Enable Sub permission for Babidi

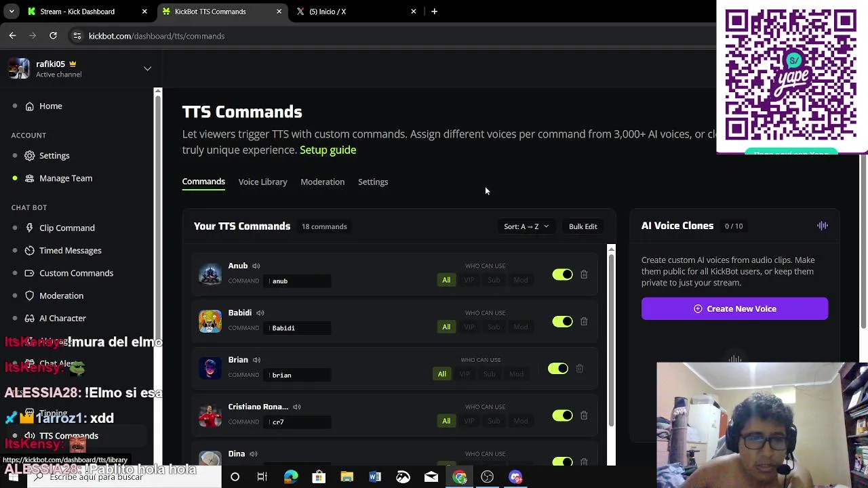click(x=494, y=327)
